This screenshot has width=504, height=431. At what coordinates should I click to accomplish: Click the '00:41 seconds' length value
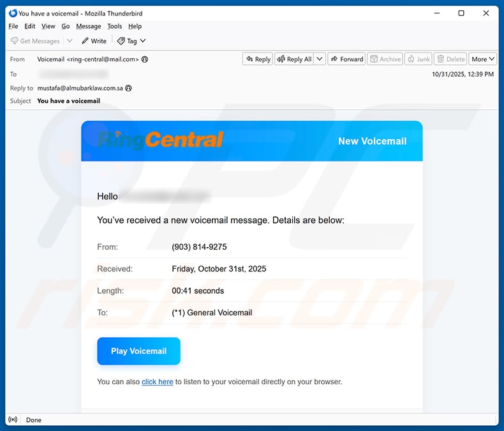pos(198,291)
